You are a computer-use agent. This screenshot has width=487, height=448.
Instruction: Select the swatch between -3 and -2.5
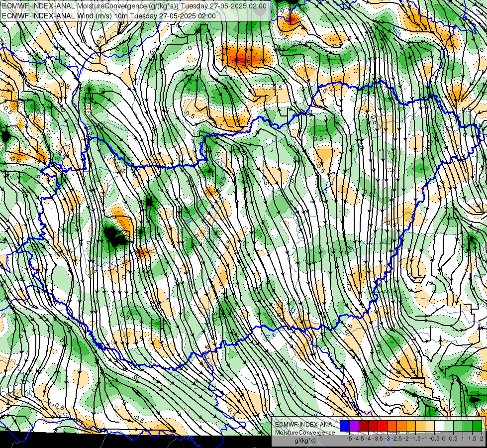392,426
